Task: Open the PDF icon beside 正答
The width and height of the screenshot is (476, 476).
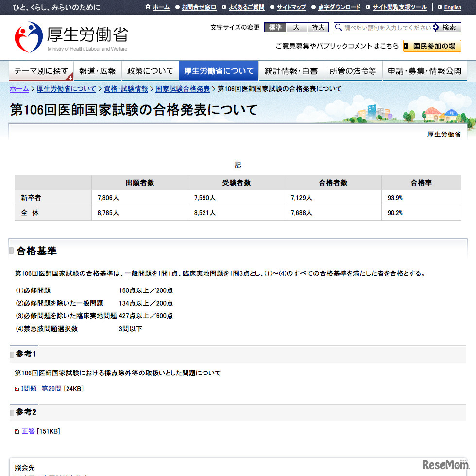Action: point(18,431)
